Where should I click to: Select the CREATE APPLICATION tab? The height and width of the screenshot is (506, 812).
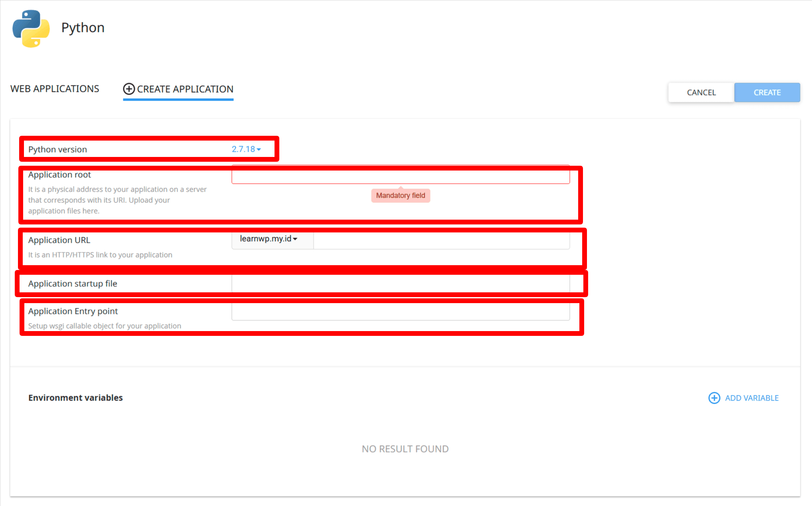tap(185, 89)
